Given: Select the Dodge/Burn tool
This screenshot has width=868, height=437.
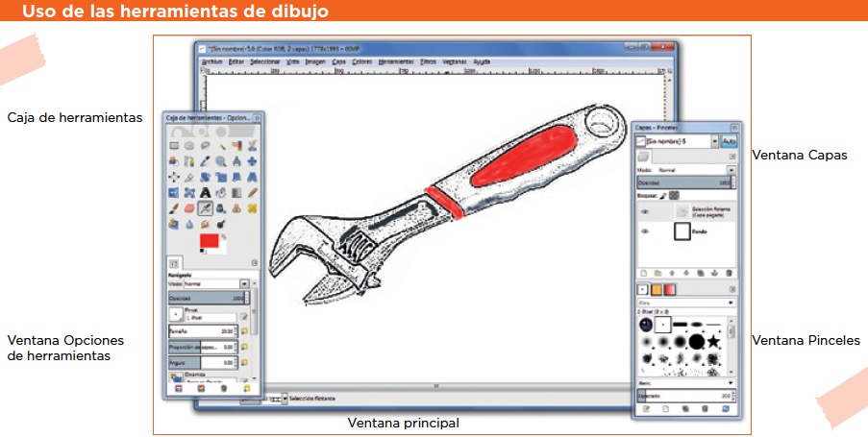Looking at the screenshot, I should pyautogui.click(x=221, y=224).
